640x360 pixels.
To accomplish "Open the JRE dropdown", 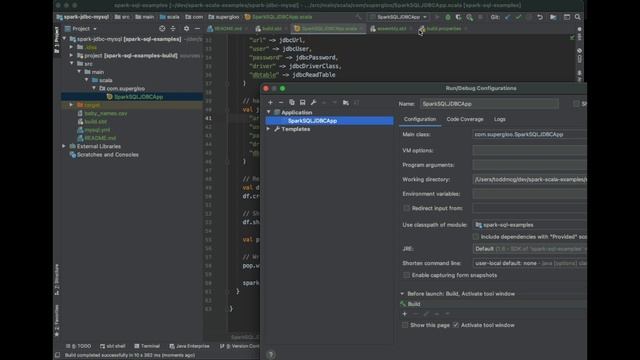I will point(530,249).
